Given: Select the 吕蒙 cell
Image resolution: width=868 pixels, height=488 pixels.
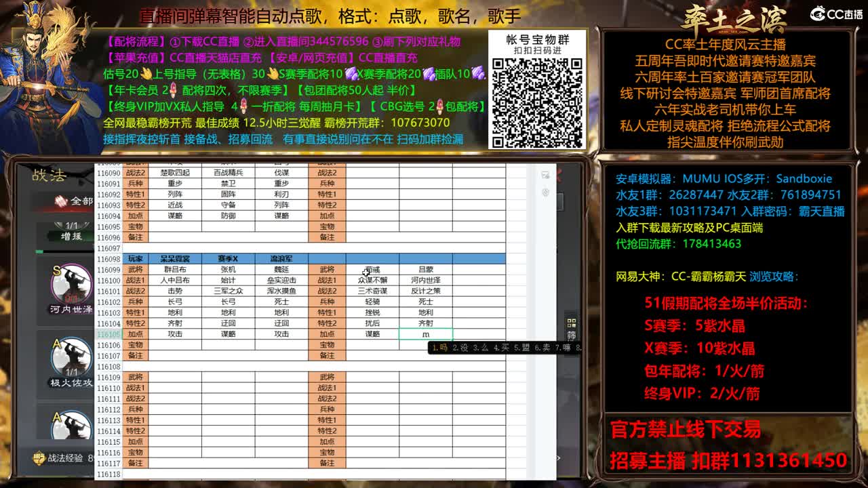Looking at the screenshot, I should click(x=426, y=270).
